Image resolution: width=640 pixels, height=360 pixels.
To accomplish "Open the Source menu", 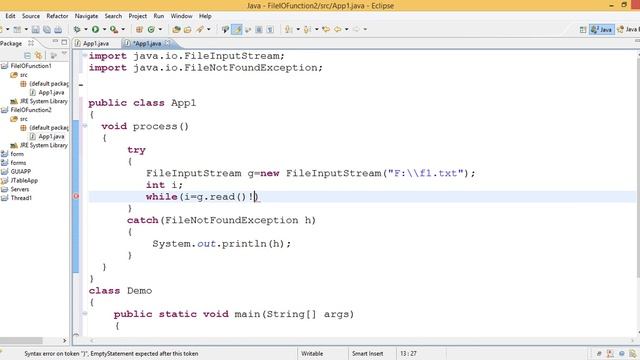I will pos(31,16).
